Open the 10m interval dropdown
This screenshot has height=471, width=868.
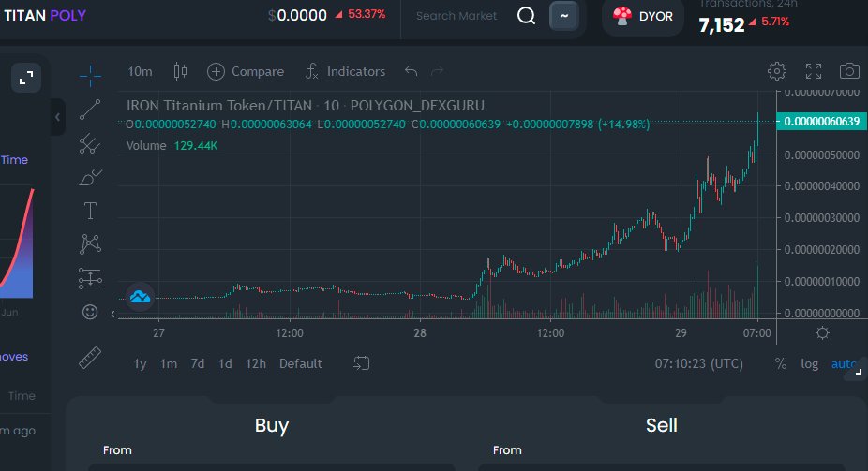[x=140, y=71]
